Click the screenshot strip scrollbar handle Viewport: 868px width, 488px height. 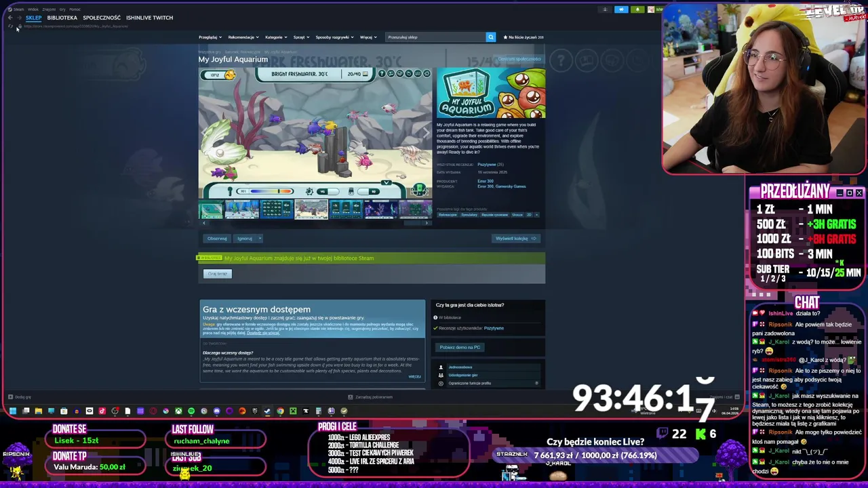pos(413,223)
